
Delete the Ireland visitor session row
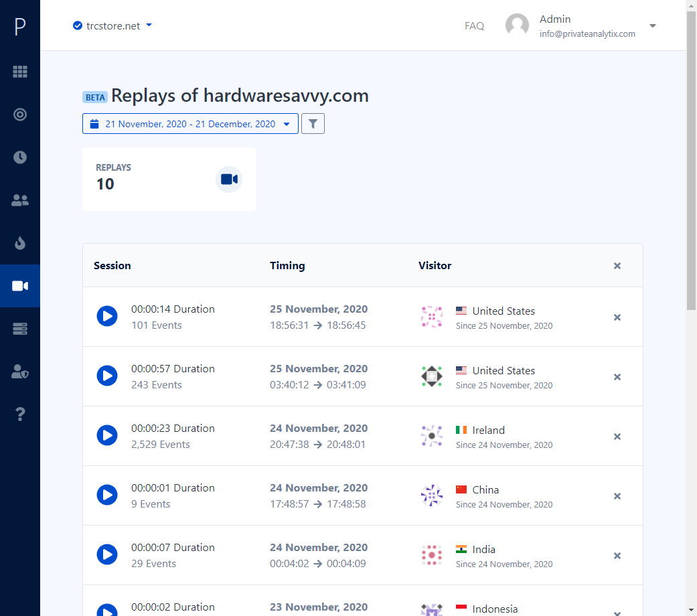click(617, 437)
